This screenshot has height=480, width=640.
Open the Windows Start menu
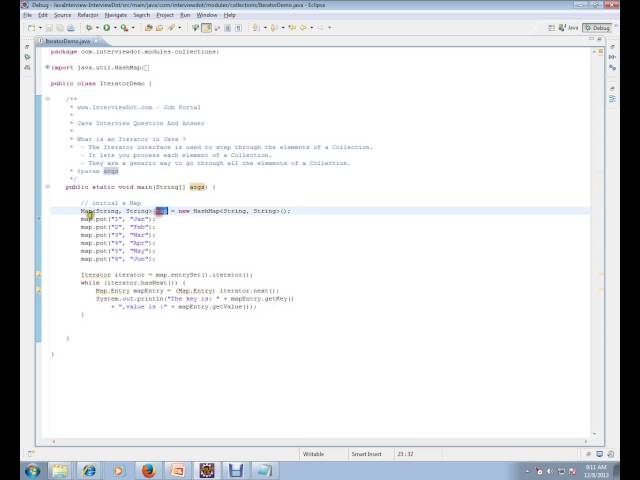[x=33, y=471]
